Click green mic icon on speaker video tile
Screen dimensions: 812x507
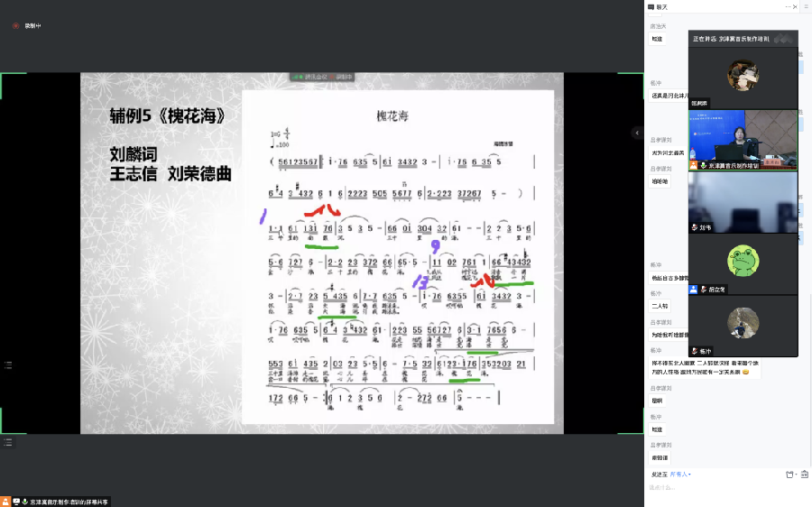coord(703,166)
